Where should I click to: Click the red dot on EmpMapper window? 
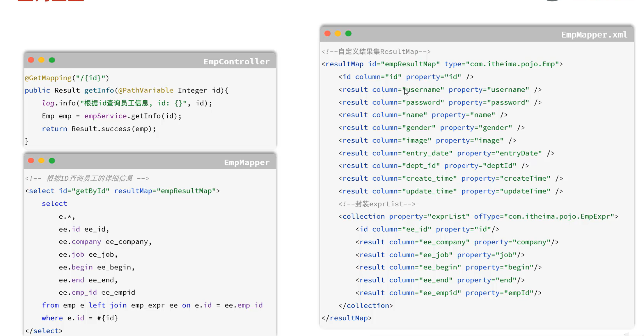31,161
